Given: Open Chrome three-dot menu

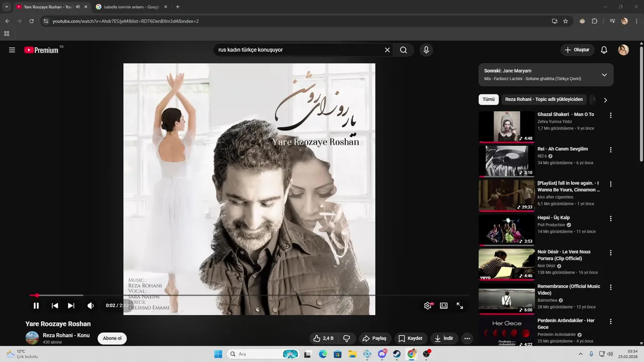Looking at the screenshot, I should [x=636, y=21].
